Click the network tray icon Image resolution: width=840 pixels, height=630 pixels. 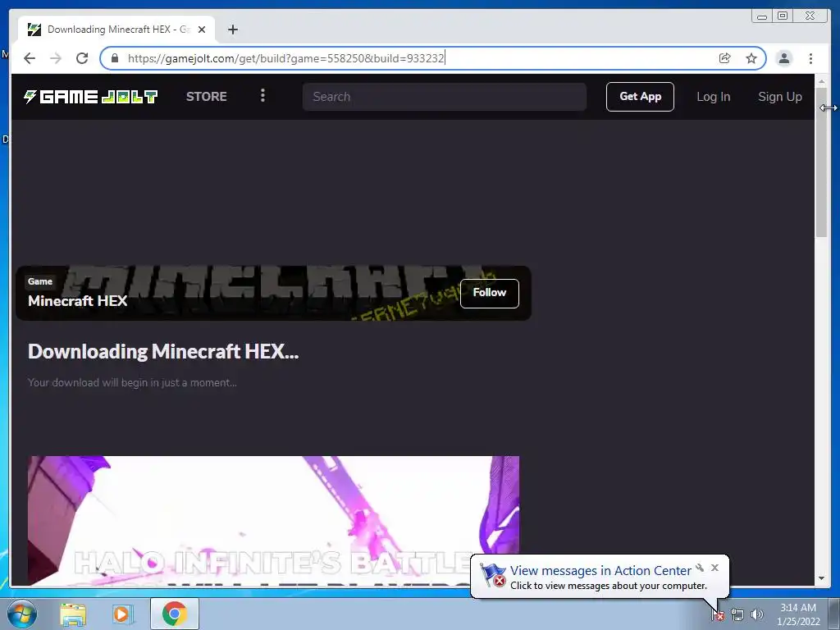pyautogui.click(x=737, y=615)
